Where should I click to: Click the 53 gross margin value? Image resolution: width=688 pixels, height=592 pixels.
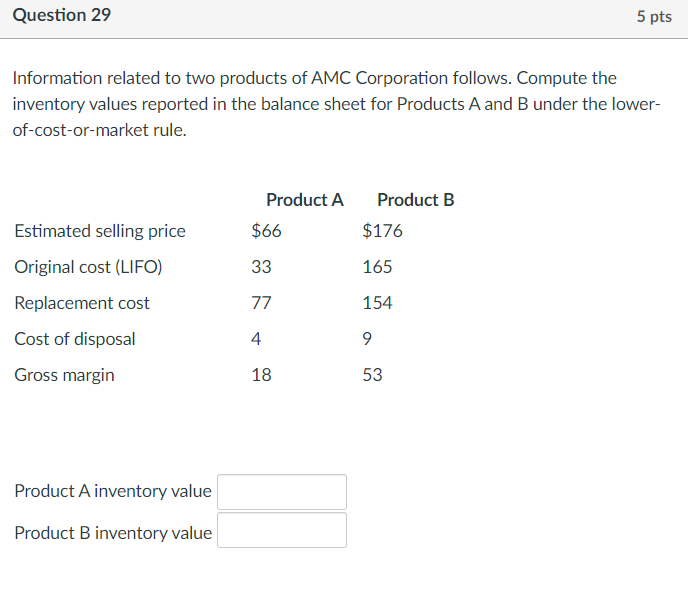(x=373, y=375)
